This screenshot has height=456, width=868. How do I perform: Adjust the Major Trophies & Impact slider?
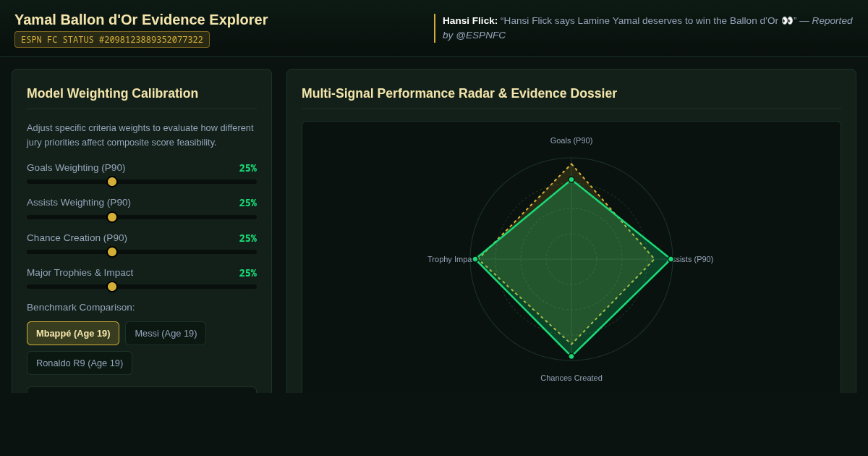tap(142, 287)
